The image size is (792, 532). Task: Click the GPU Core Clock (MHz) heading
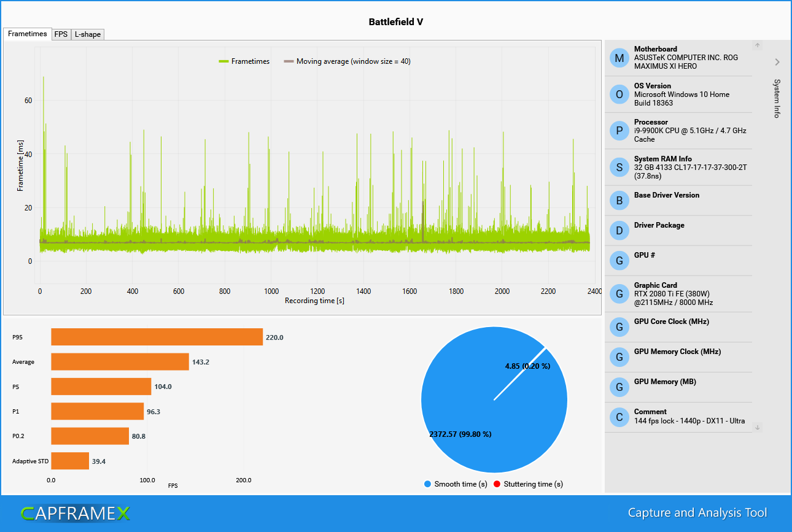point(673,322)
